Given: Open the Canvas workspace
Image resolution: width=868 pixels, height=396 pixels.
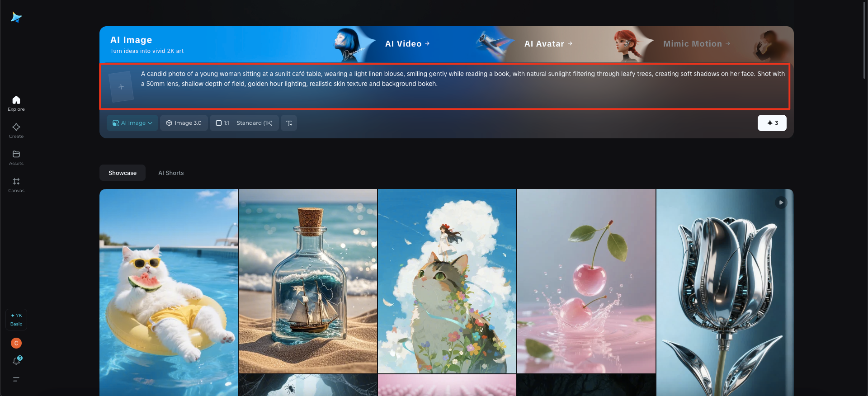Looking at the screenshot, I should tap(16, 185).
